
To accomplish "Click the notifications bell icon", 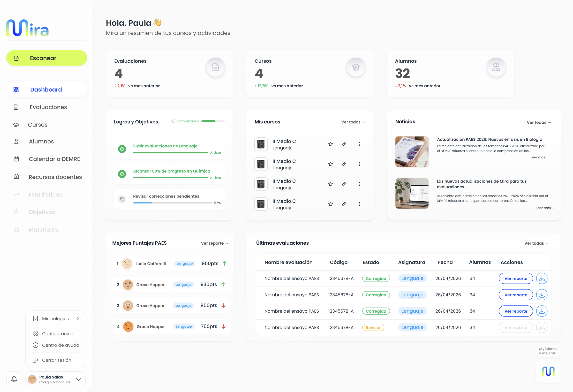I will click(x=14, y=379).
